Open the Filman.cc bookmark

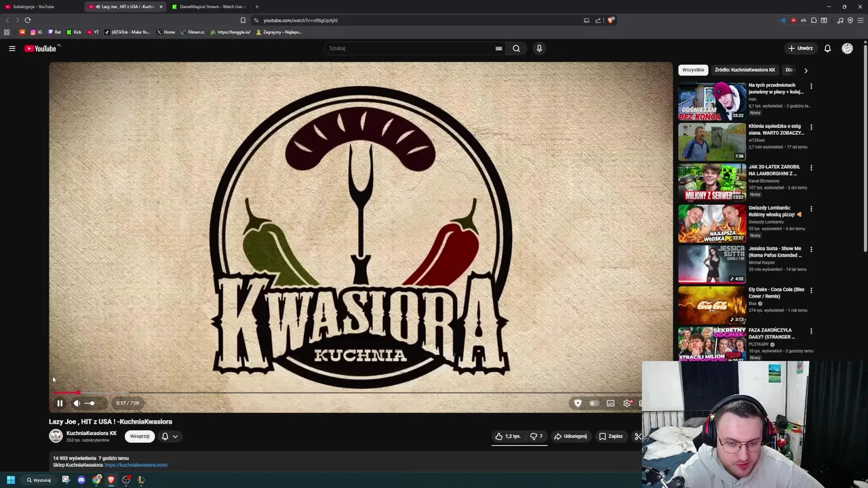click(x=193, y=32)
